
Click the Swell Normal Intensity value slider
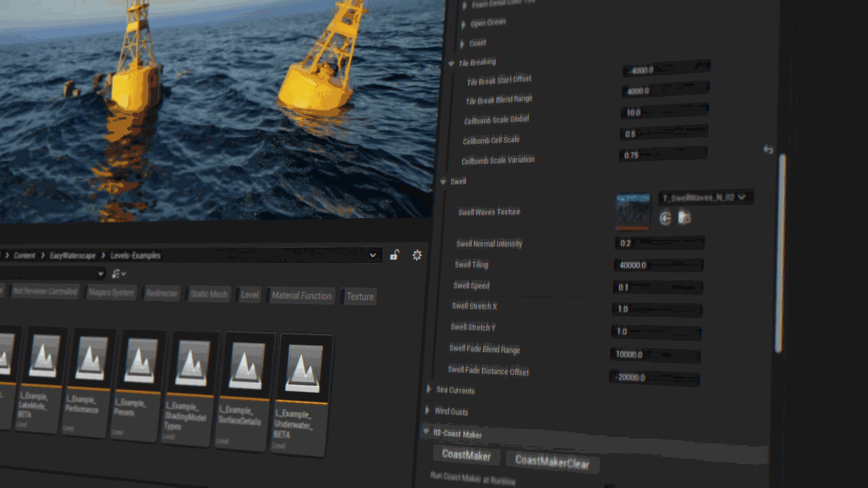click(660, 243)
